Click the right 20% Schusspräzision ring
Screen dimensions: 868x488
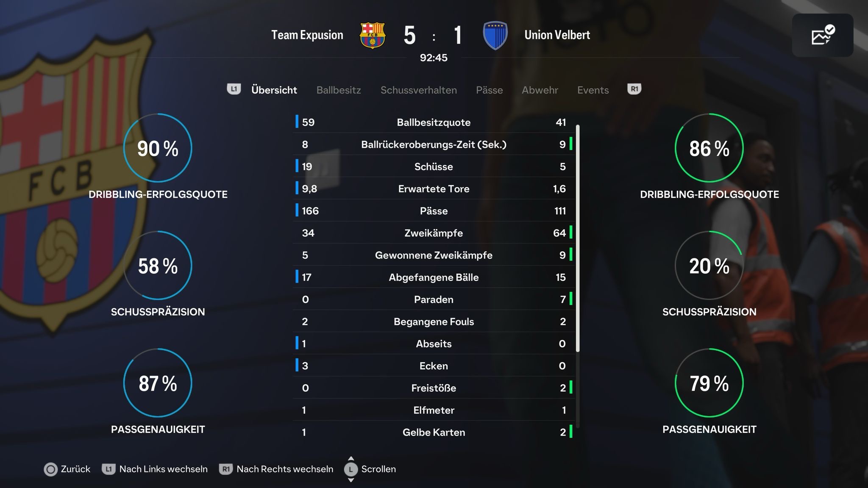click(709, 265)
